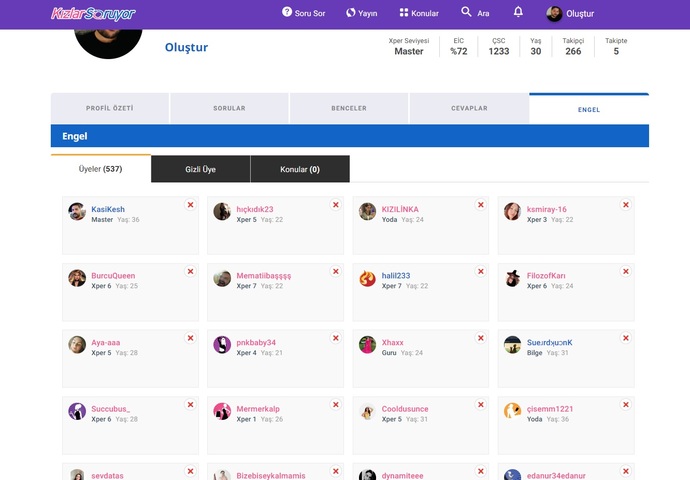This screenshot has height=480, width=690.
Task: Click the Takipçi 266 follower count
Action: click(x=573, y=47)
